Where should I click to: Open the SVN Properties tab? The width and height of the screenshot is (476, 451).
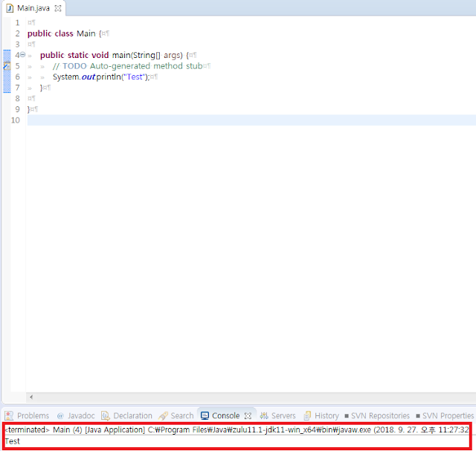click(445, 415)
